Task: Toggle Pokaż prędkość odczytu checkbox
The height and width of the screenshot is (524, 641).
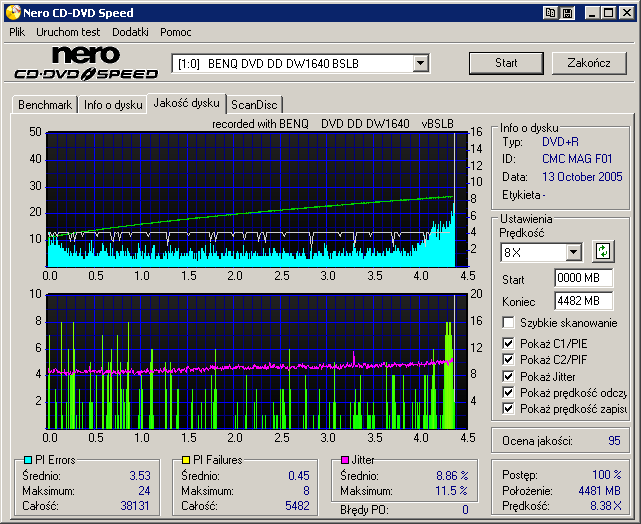Action: (x=508, y=393)
